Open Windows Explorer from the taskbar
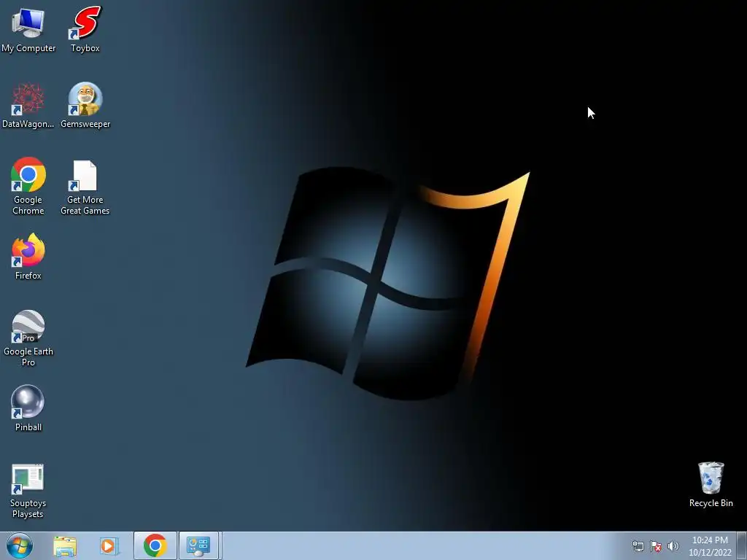The width and height of the screenshot is (747, 560). point(65,546)
